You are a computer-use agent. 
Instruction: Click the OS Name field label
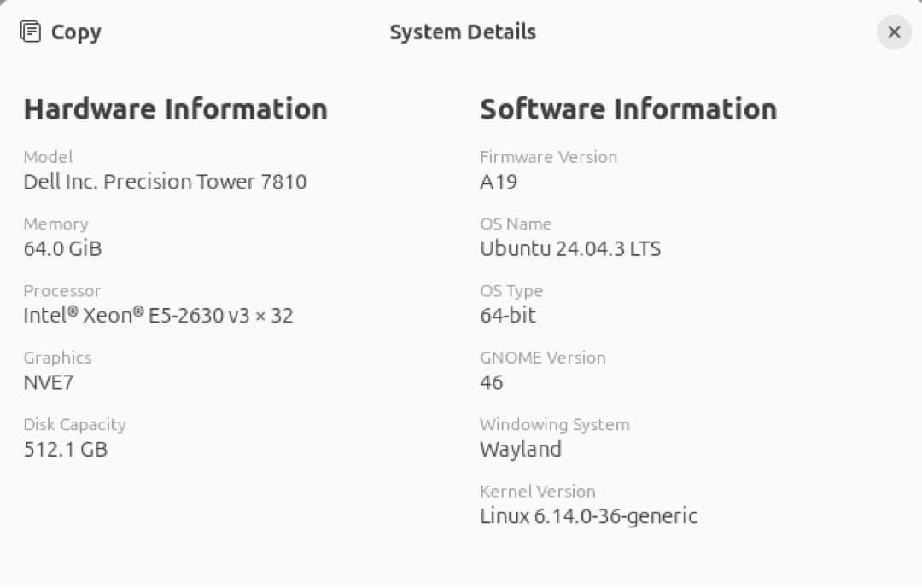[x=516, y=224]
